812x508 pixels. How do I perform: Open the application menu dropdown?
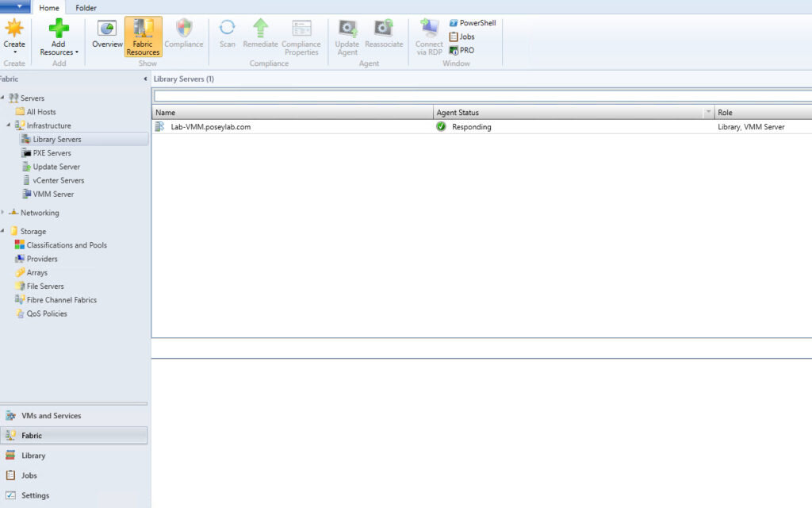[16, 6]
